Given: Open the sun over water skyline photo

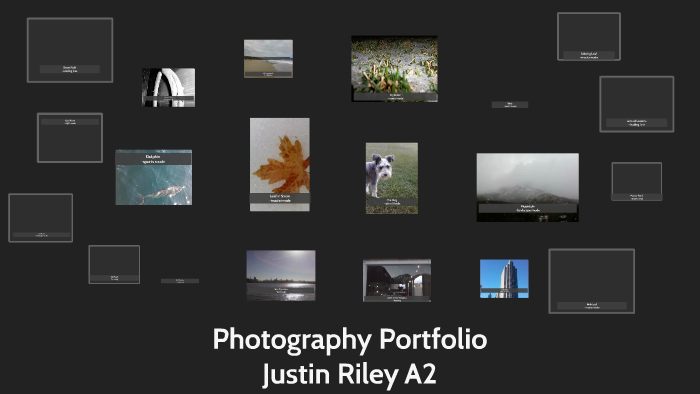Looking at the screenshot, I should click(x=281, y=275).
